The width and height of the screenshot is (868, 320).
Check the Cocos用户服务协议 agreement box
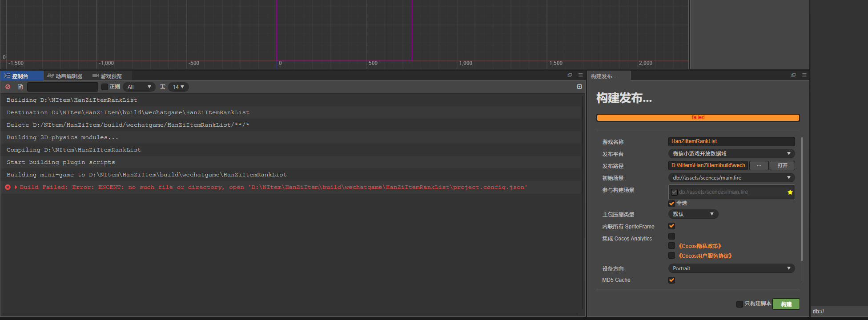pyautogui.click(x=671, y=256)
